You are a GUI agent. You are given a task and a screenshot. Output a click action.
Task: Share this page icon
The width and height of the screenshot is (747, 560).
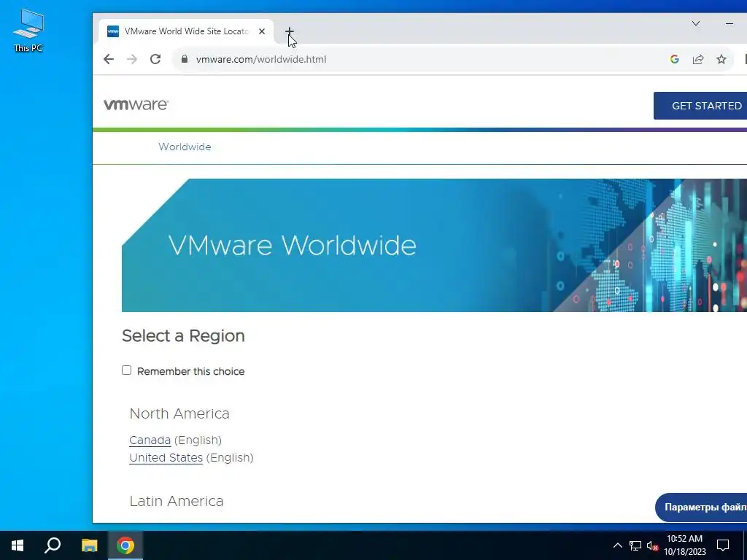coord(698,59)
